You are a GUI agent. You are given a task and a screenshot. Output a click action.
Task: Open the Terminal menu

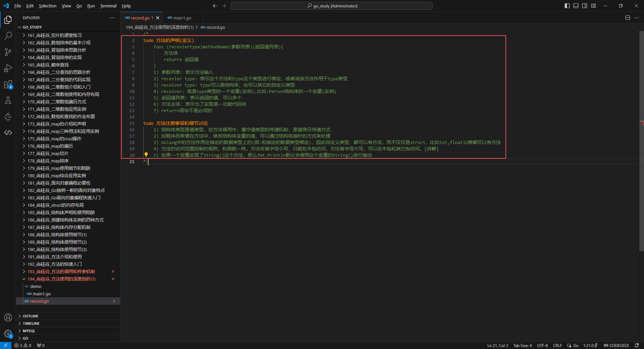[108, 6]
